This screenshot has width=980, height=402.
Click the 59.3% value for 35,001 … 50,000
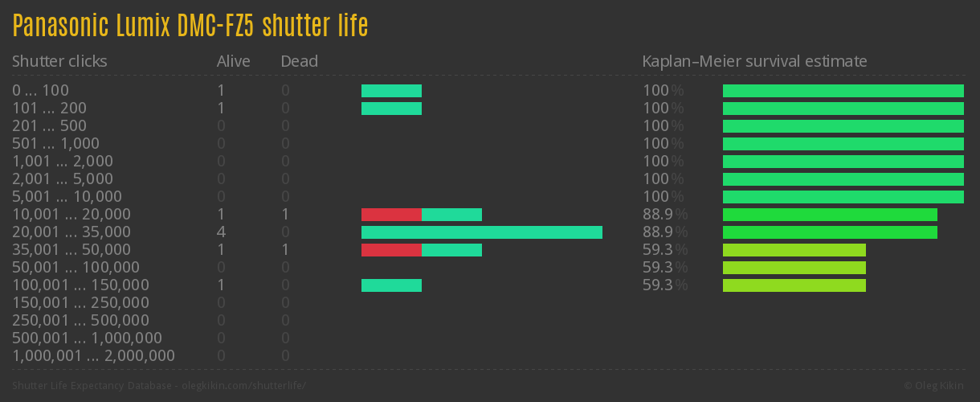pyautogui.click(x=664, y=250)
